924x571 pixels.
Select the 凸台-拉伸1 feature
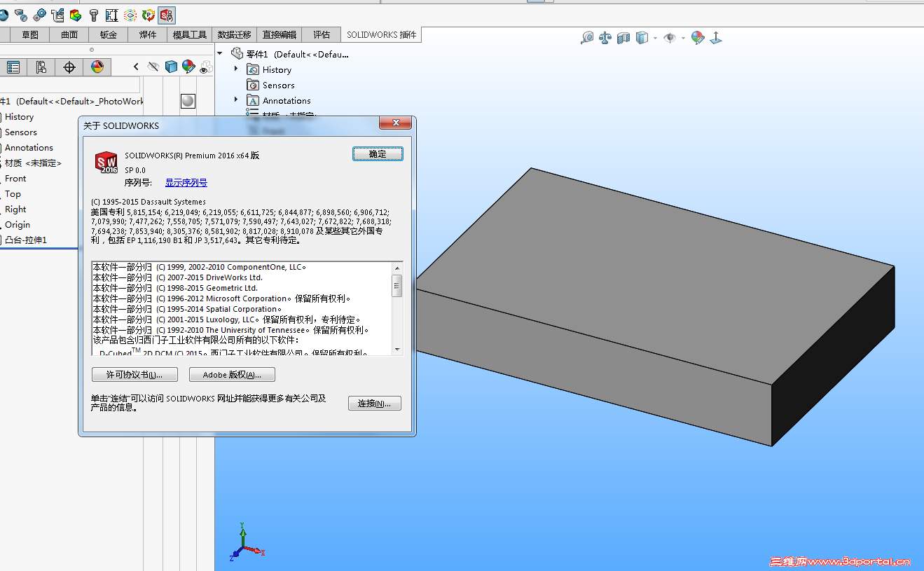pos(25,240)
